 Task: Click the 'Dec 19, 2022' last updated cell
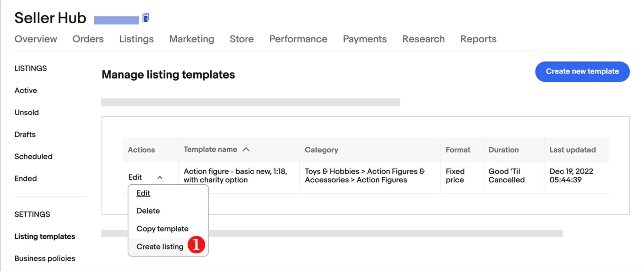[571, 175]
